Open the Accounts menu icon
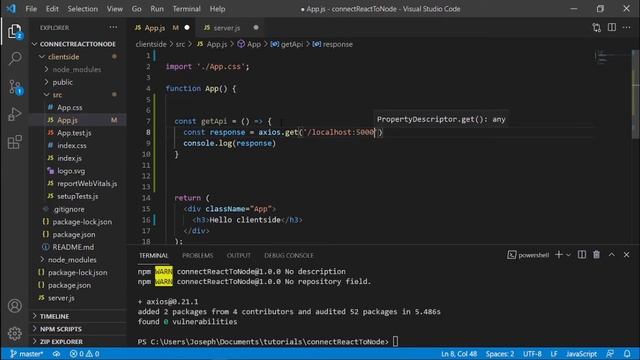The width and height of the screenshot is (640, 360). (15, 306)
